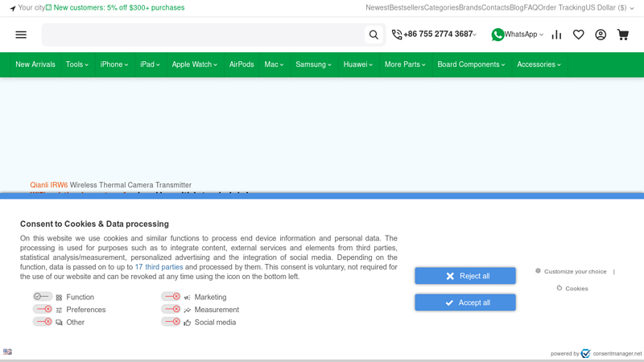
Task: Expand the Mac dropdown menu
Action: point(274,64)
